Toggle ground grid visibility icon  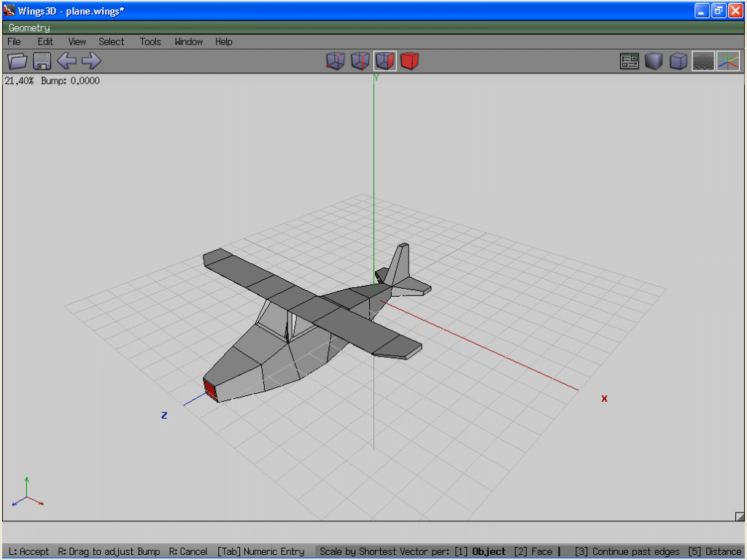pyautogui.click(x=703, y=61)
